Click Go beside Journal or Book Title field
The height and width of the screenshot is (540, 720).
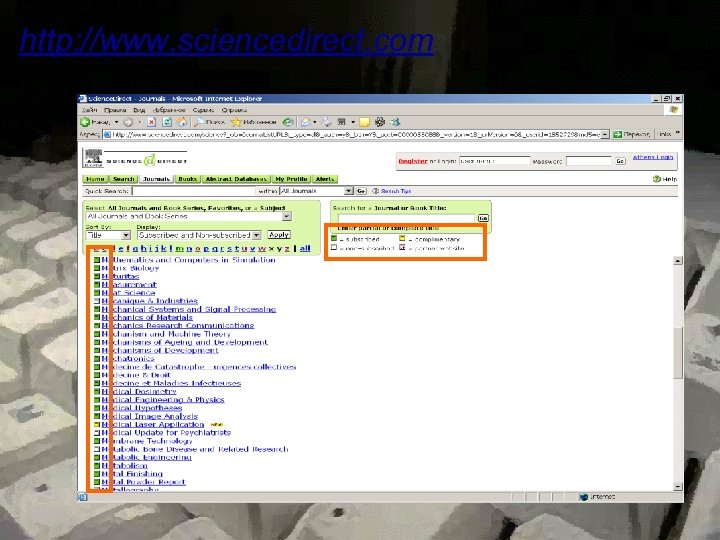click(x=483, y=218)
